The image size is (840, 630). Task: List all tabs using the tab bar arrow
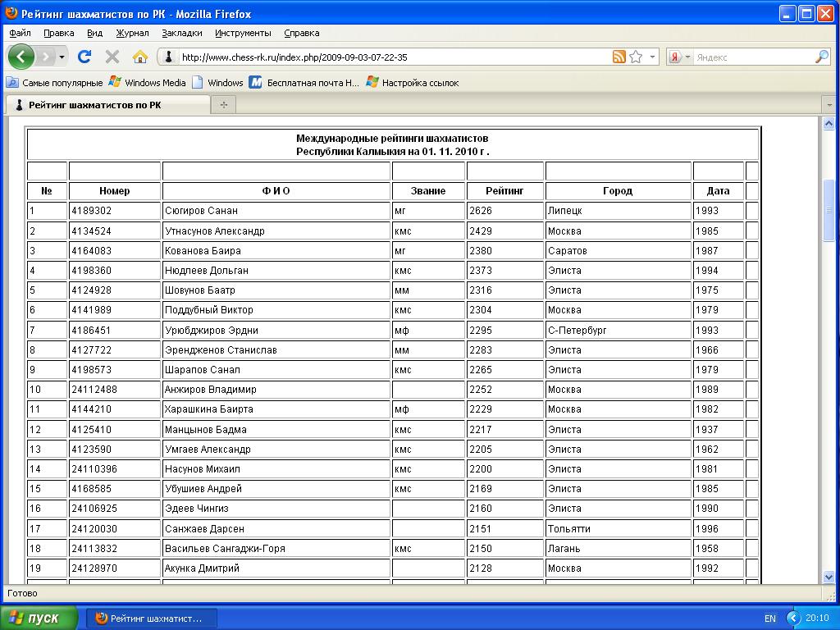pyautogui.click(x=829, y=105)
